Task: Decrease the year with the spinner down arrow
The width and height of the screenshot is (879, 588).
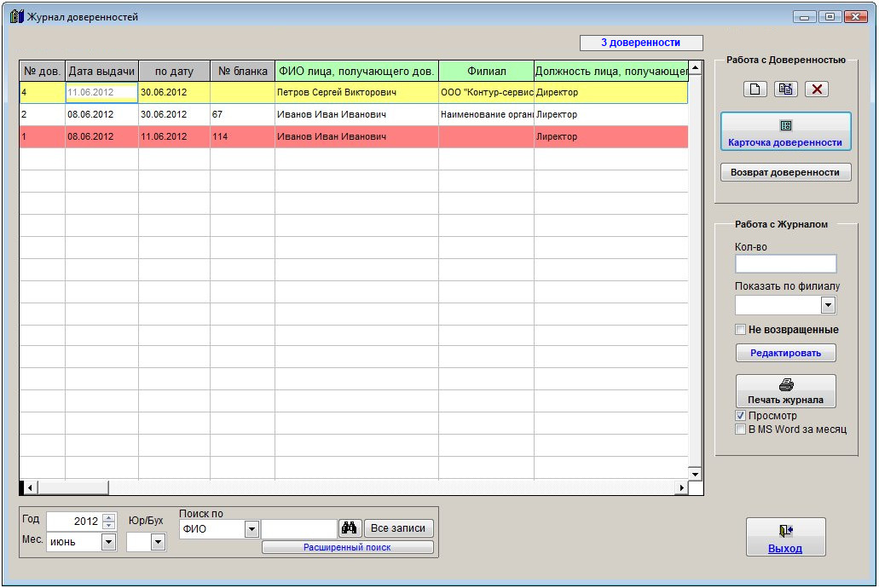Action: point(109,525)
